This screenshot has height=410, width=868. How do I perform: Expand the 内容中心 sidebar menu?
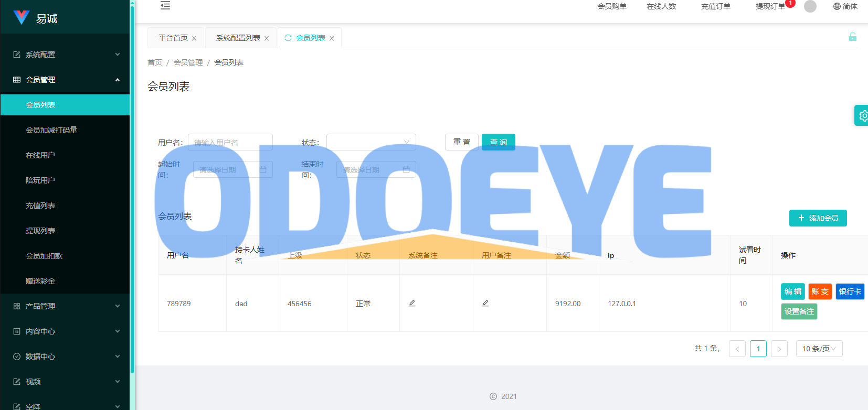[65, 331]
